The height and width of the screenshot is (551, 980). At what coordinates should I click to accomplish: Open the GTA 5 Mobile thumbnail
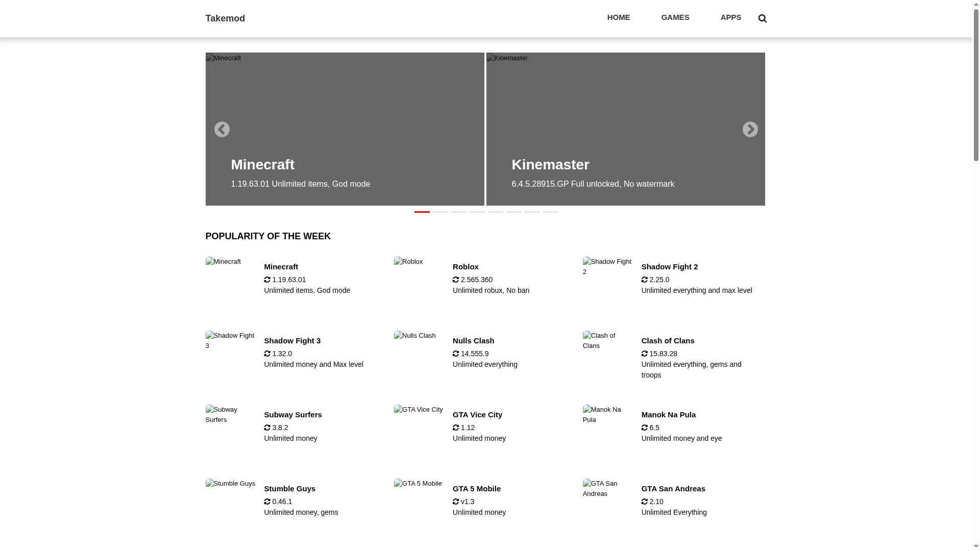click(x=420, y=504)
